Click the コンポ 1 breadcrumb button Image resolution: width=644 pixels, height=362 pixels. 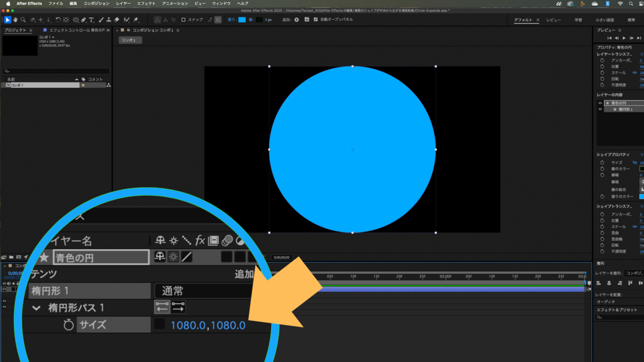point(130,40)
